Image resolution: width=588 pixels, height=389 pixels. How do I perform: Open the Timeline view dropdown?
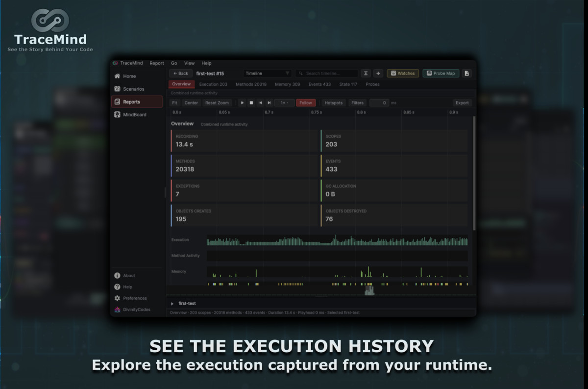point(268,73)
